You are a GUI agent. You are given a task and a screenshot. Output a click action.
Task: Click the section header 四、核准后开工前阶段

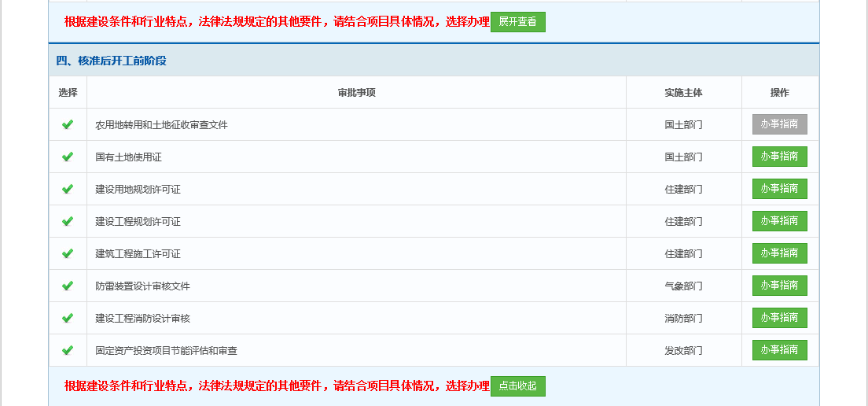click(x=111, y=61)
